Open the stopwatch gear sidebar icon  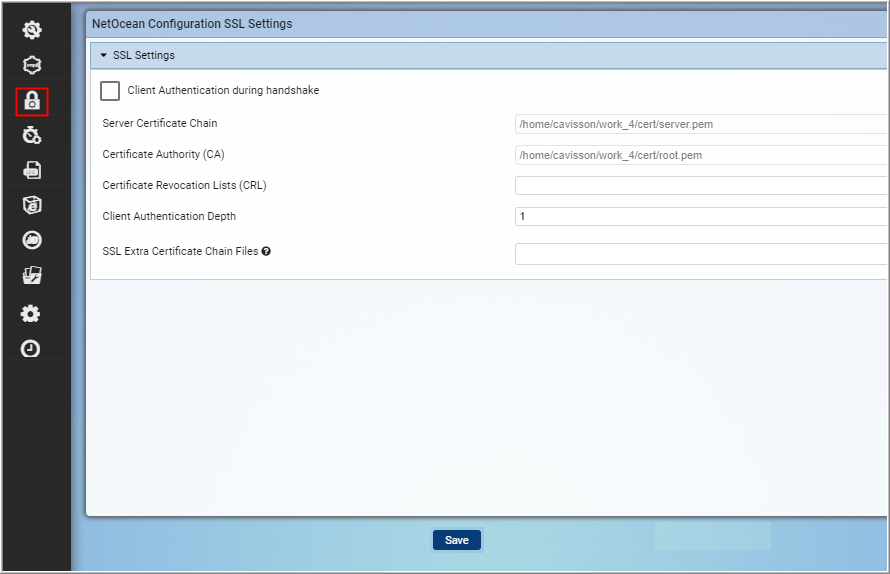click(x=32, y=135)
